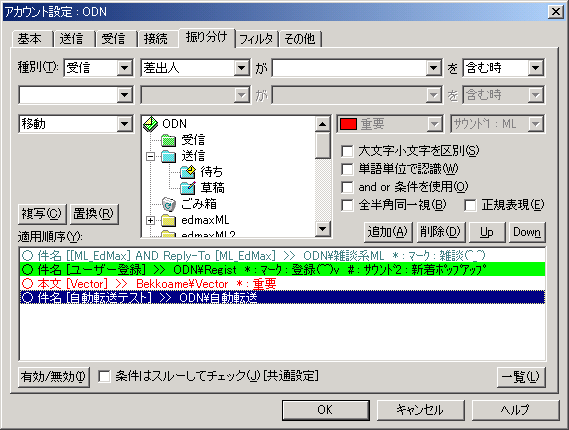
Task: Expand the edmaxML folder tree node
Action: point(150,220)
